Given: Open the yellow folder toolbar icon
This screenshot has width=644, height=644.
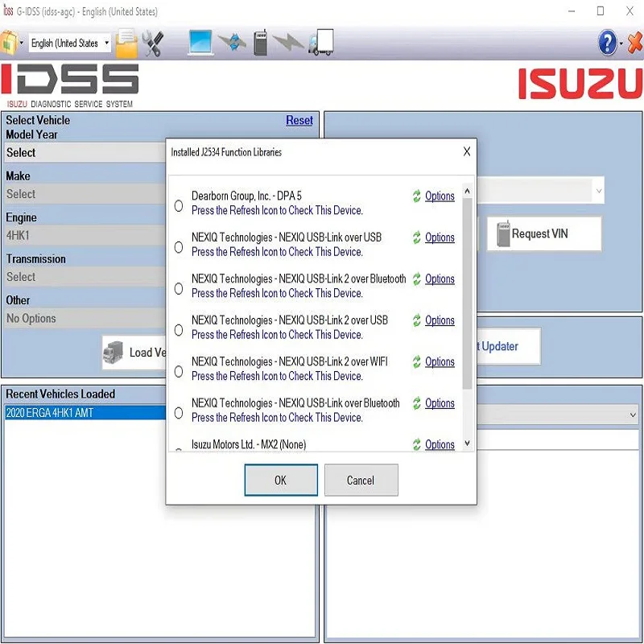Looking at the screenshot, I should click(x=126, y=43).
